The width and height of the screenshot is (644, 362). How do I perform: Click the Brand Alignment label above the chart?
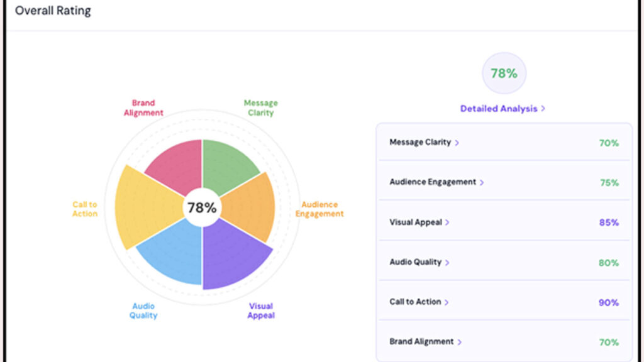point(143,108)
